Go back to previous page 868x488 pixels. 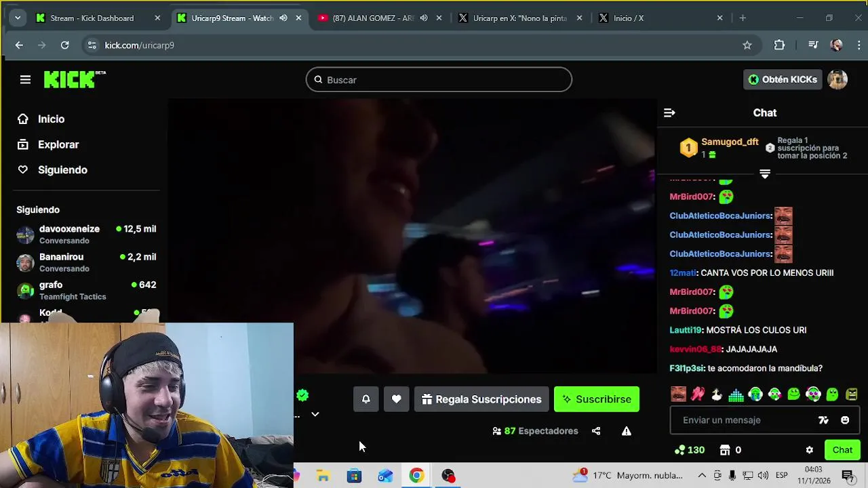coord(19,45)
